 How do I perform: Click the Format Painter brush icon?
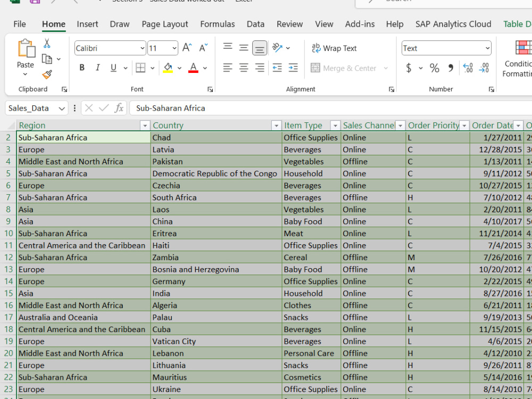pyautogui.click(x=47, y=74)
